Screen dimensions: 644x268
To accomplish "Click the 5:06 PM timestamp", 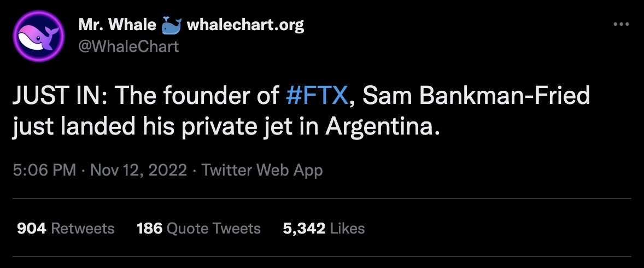I will [45, 170].
